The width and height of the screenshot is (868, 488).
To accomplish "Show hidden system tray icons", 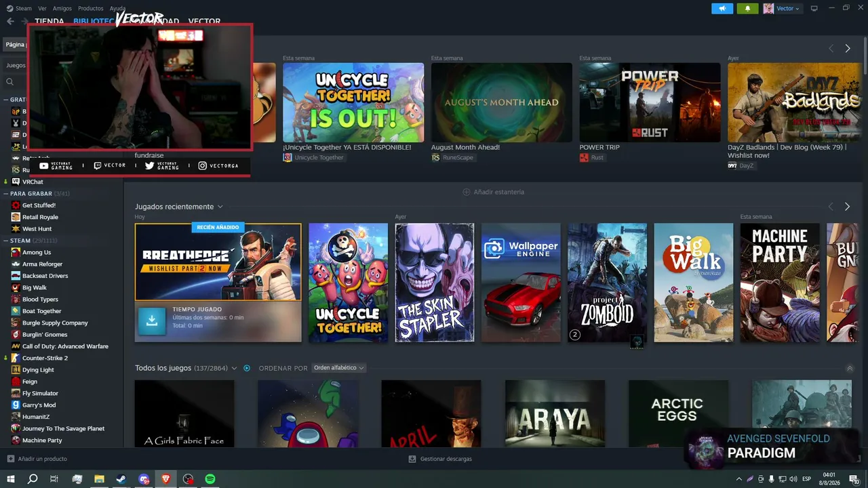I will pos(739,479).
